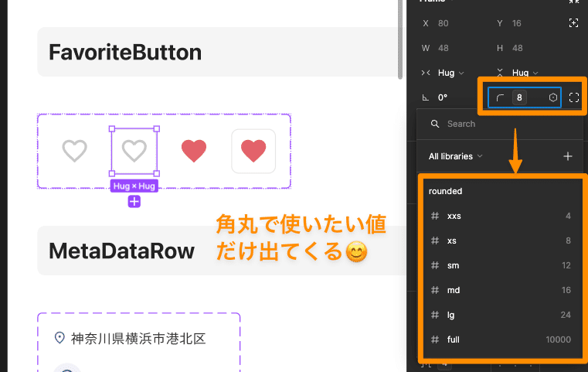
Task: Select the sm radius variable
Action: tap(501, 265)
